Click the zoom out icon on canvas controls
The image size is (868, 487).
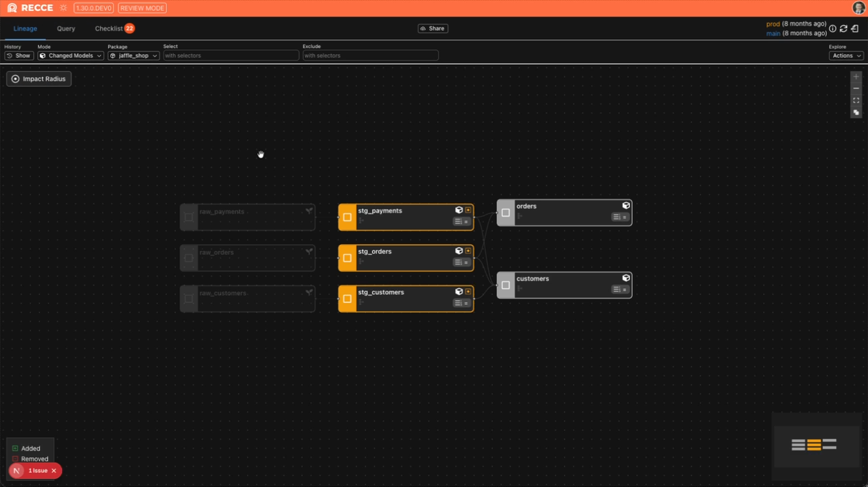[856, 88]
